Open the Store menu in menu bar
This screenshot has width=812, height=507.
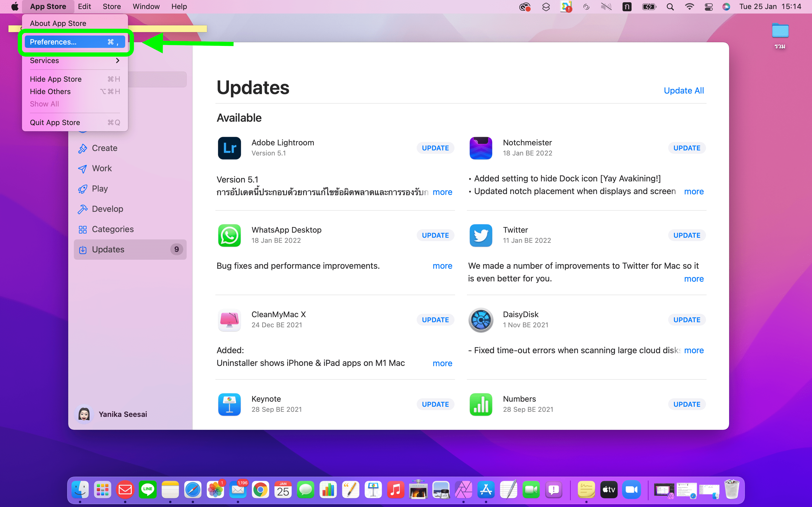click(x=111, y=7)
